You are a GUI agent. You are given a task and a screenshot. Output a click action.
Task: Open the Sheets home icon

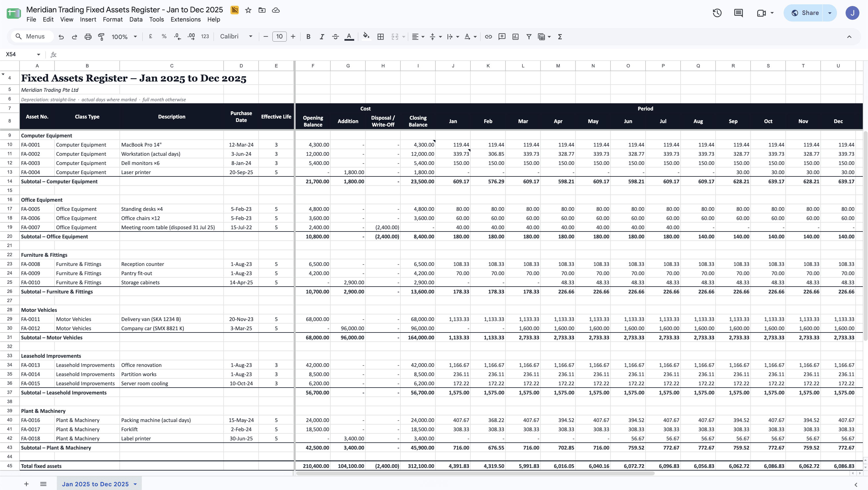click(13, 13)
